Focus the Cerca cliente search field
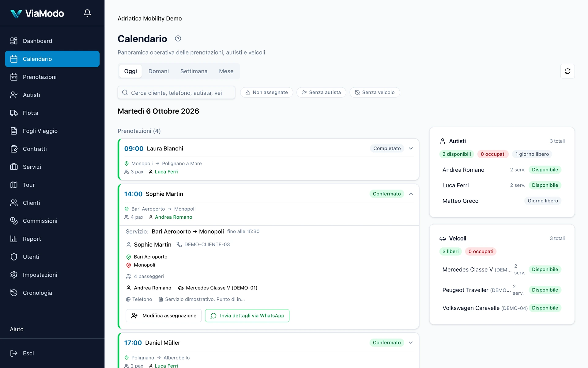The width and height of the screenshot is (588, 368). [x=176, y=93]
